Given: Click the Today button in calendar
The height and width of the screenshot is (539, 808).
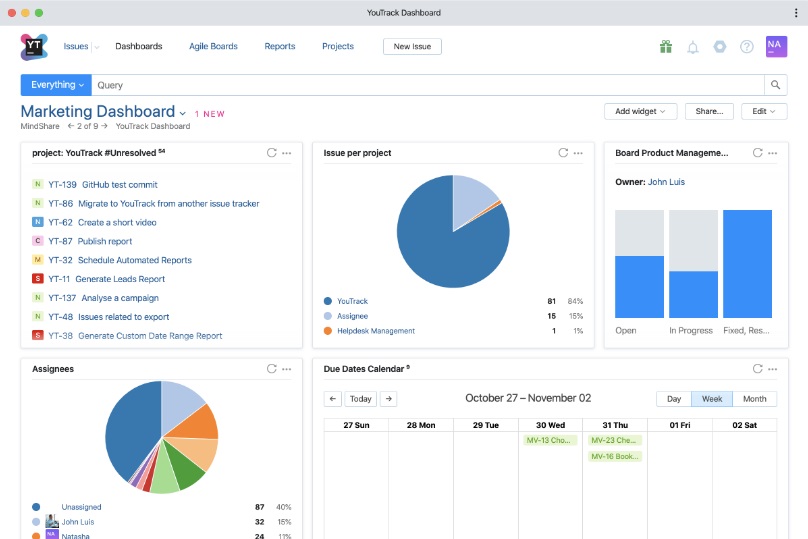Looking at the screenshot, I should (x=360, y=399).
